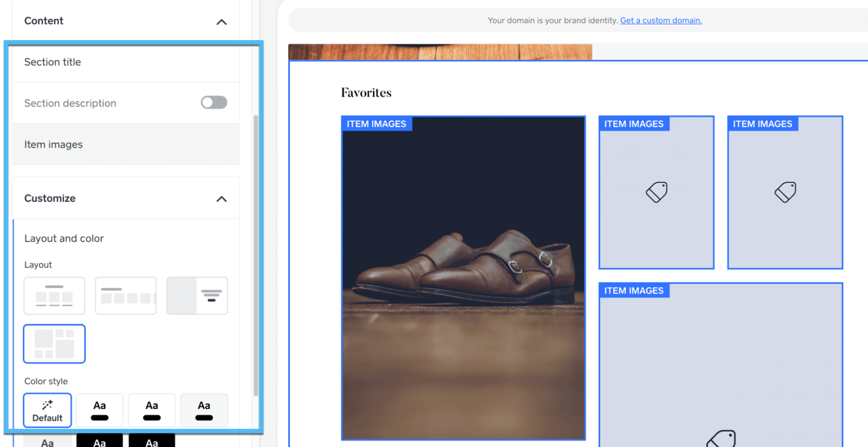Click the tag icon in the top-middle item placeholder
This screenshot has height=447, width=868.
click(656, 192)
